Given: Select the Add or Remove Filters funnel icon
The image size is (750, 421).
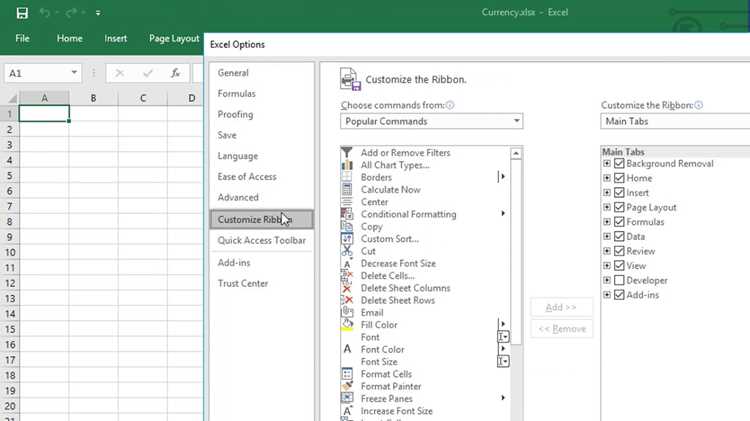Looking at the screenshot, I should (347, 153).
